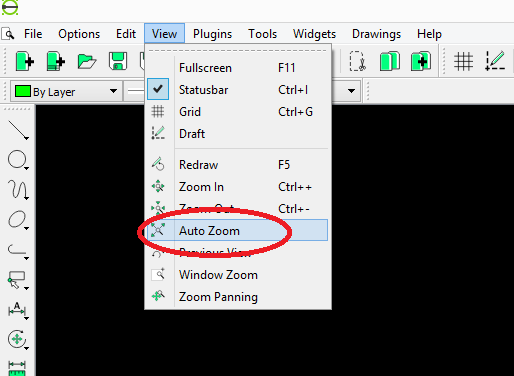Viewport: 514px width, 376px height.
Task: Select the Line drawing tool
Action: 18,130
